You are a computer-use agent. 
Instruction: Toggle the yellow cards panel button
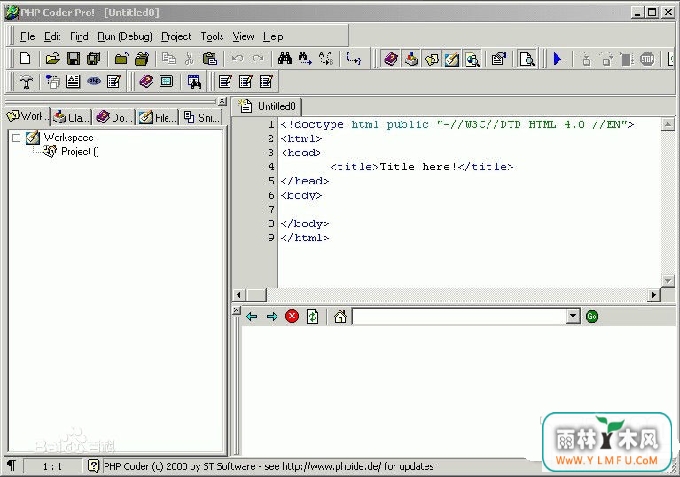[x=432, y=59]
